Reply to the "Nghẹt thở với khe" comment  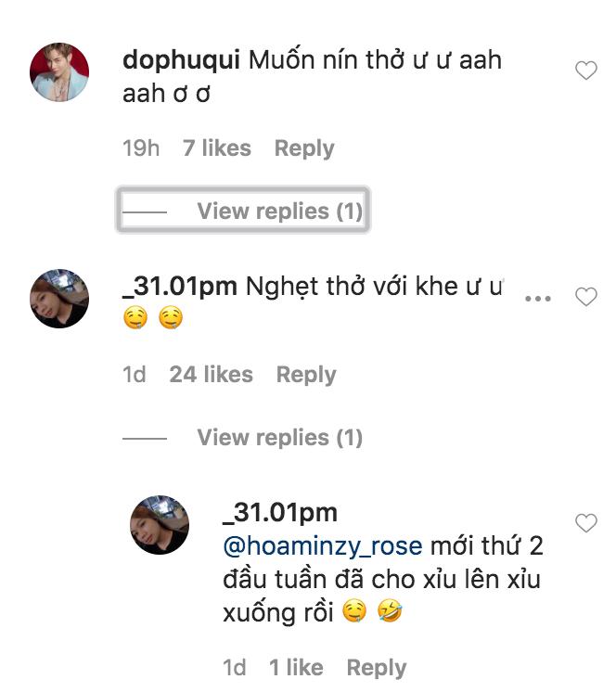click(x=306, y=375)
